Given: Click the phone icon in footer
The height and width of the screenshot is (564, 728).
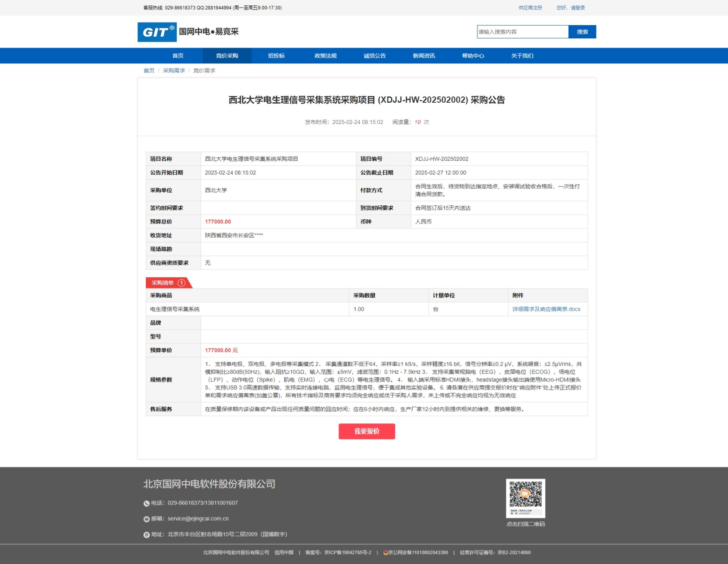Looking at the screenshot, I should (x=147, y=503).
